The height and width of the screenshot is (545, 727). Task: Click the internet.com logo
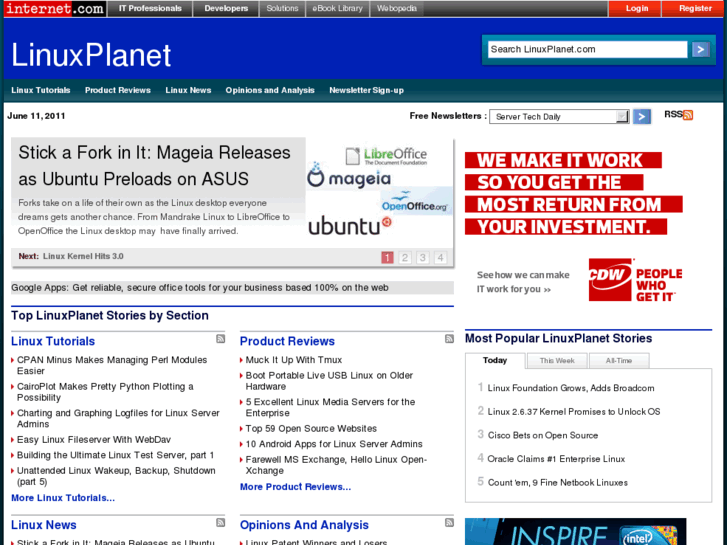55,8
